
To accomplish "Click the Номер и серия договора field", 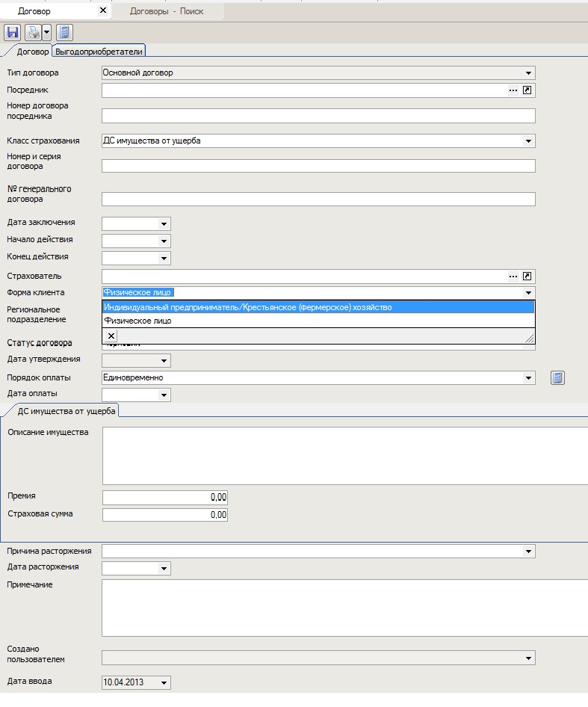I will pos(318,166).
